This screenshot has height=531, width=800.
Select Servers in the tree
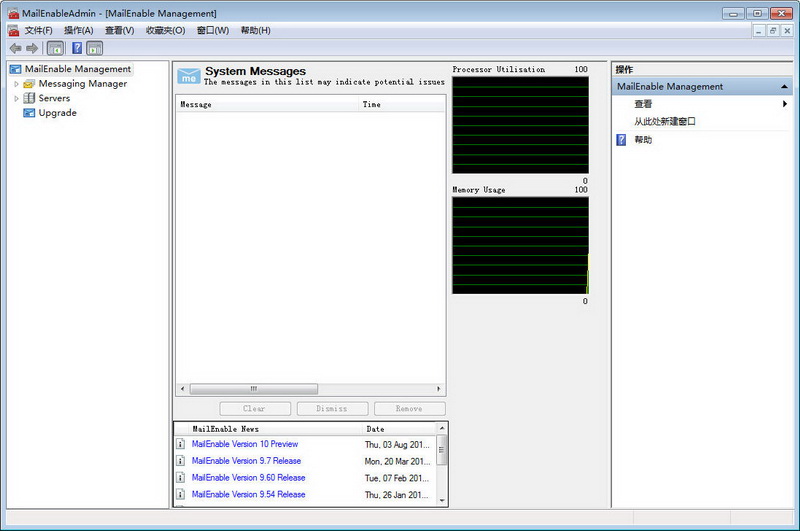pos(54,98)
